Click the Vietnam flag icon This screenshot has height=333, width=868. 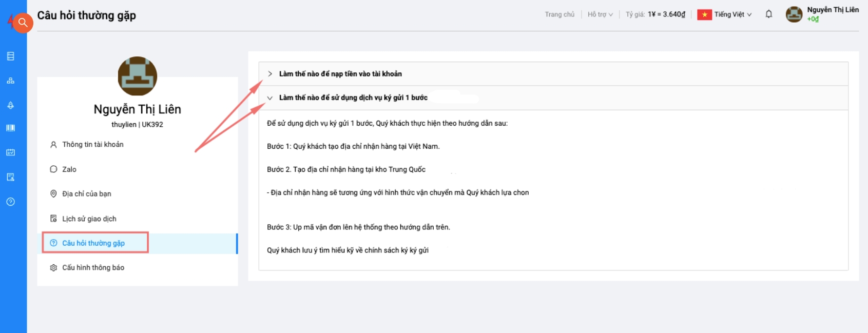(704, 15)
